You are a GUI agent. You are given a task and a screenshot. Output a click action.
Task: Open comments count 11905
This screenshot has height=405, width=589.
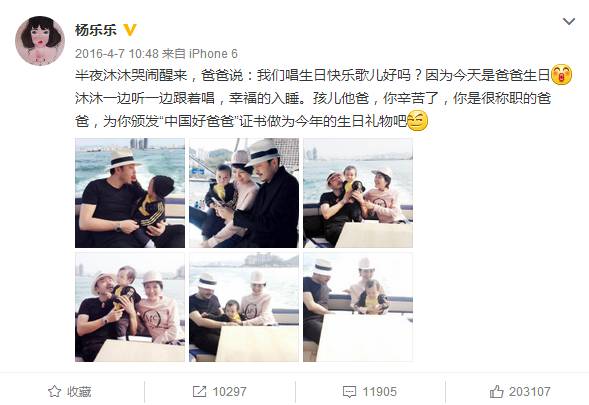[x=370, y=391]
